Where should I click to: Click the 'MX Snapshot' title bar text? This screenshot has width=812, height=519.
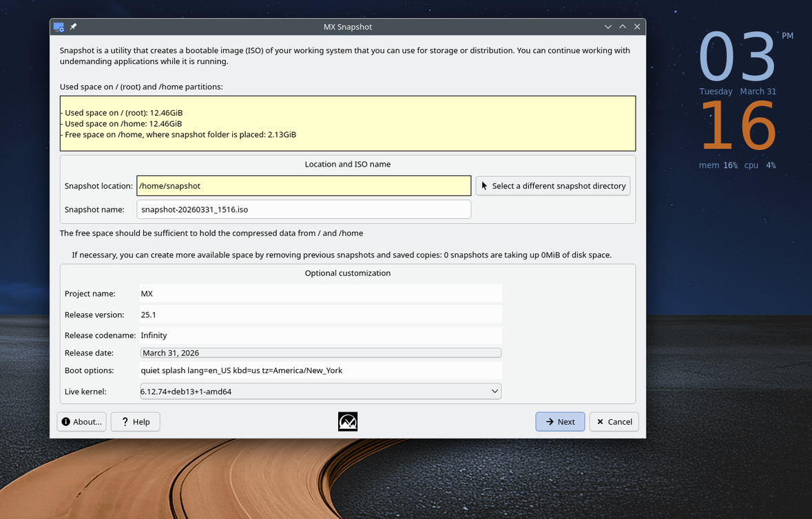pyautogui.click(x=348, y=27)
